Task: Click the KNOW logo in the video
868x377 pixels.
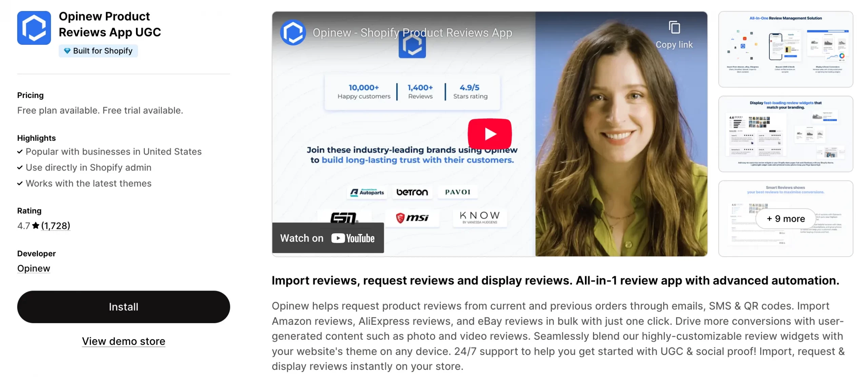Action: 479,218
